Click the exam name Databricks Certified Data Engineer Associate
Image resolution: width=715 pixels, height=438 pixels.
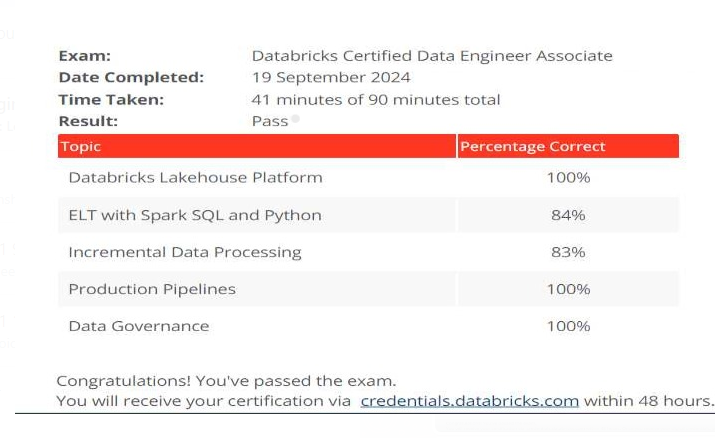(432, 56)
